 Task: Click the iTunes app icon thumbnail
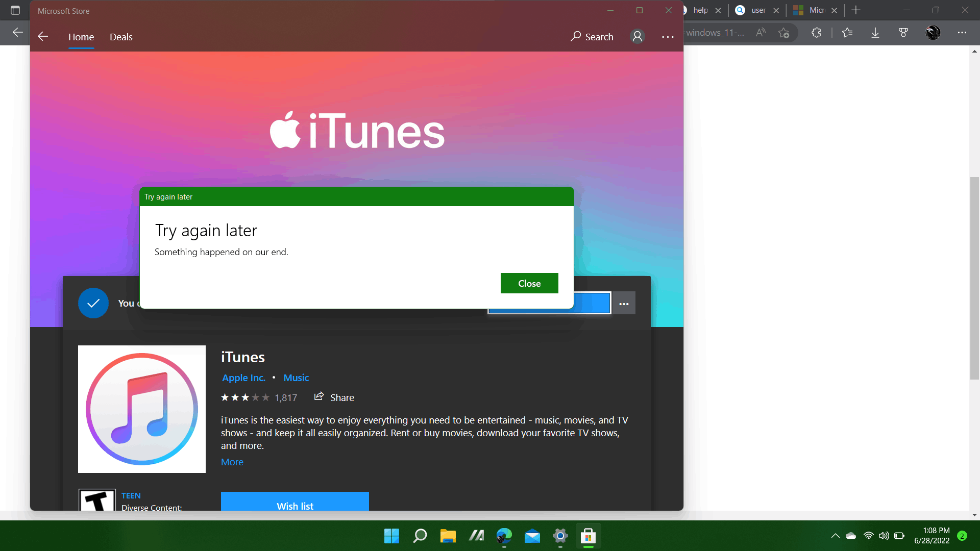pos(142,409)
